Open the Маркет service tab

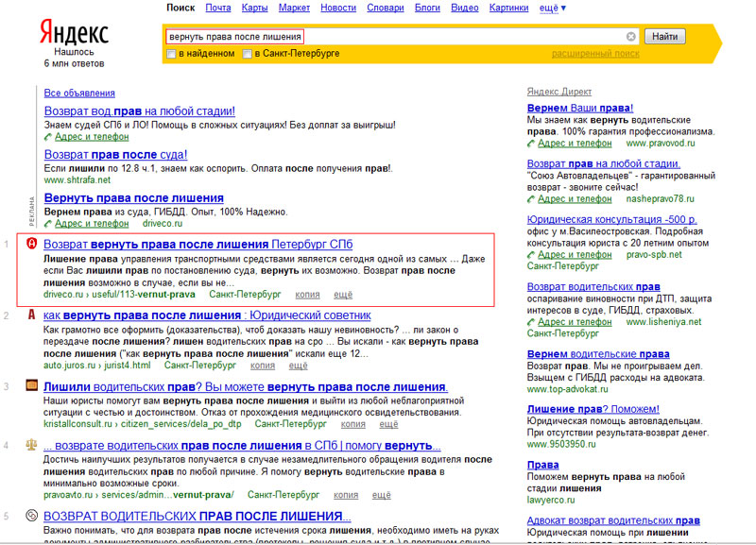[294, 9]
